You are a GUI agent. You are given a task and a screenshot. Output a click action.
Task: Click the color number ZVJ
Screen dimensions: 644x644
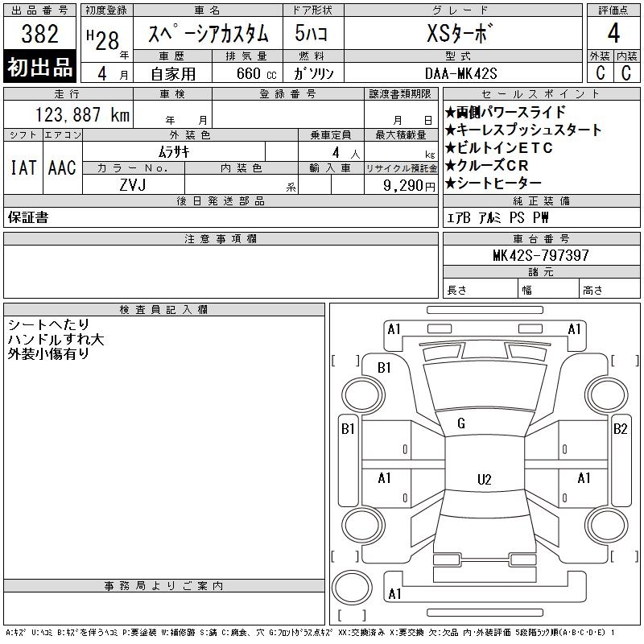coord(133,185)
